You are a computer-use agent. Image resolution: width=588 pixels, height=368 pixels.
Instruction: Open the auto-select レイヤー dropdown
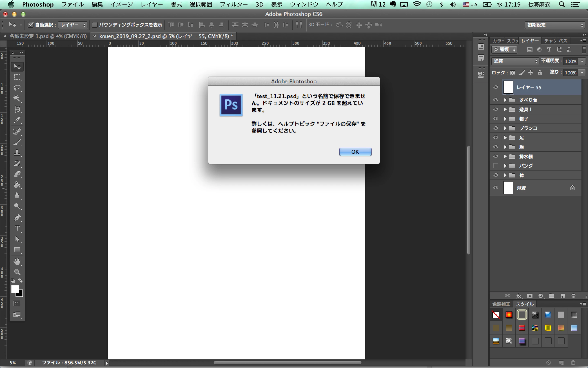[72, 25]
